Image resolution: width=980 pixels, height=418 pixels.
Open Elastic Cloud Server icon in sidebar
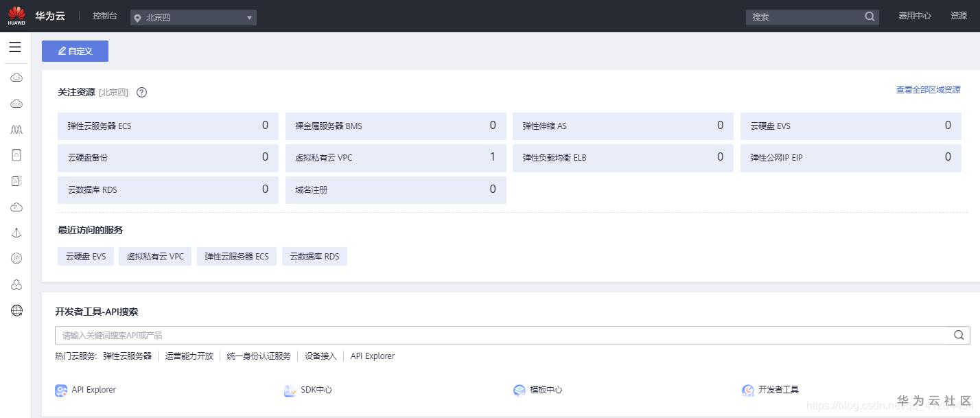[x=16, y=78]
